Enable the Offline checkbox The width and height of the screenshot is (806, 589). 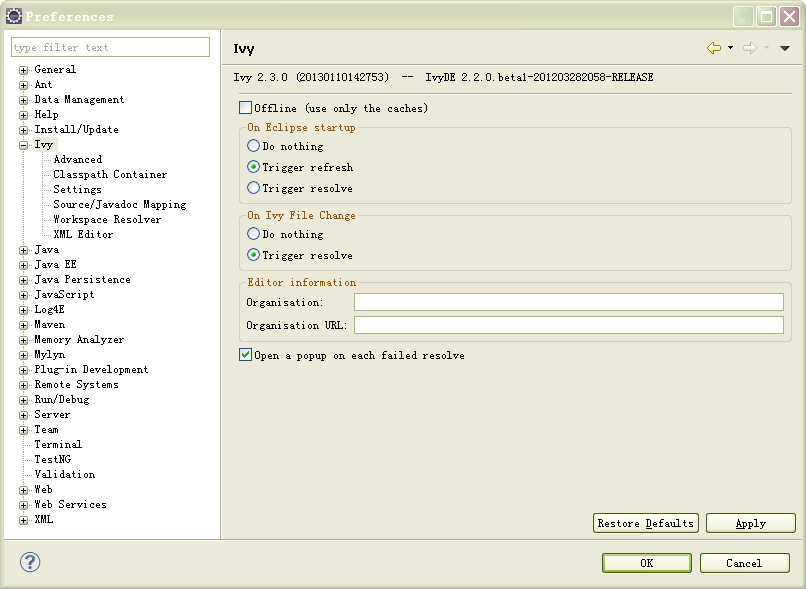pyautogui.click(x=246, y=108)
